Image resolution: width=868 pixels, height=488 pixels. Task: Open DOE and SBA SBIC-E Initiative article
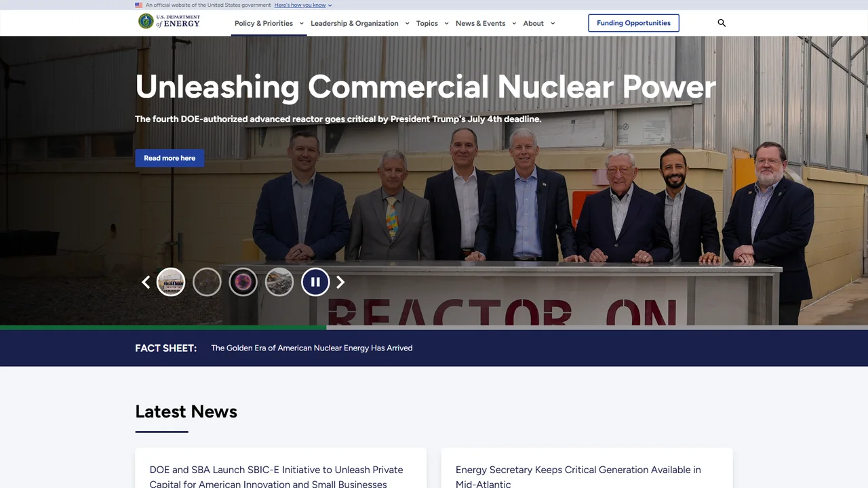click(x=277, y=476)
